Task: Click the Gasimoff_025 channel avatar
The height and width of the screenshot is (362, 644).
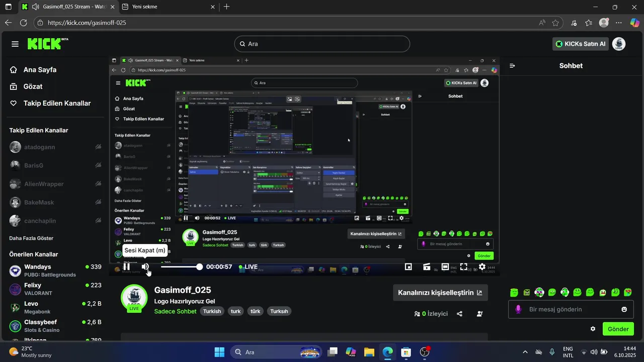Action: 134,297
